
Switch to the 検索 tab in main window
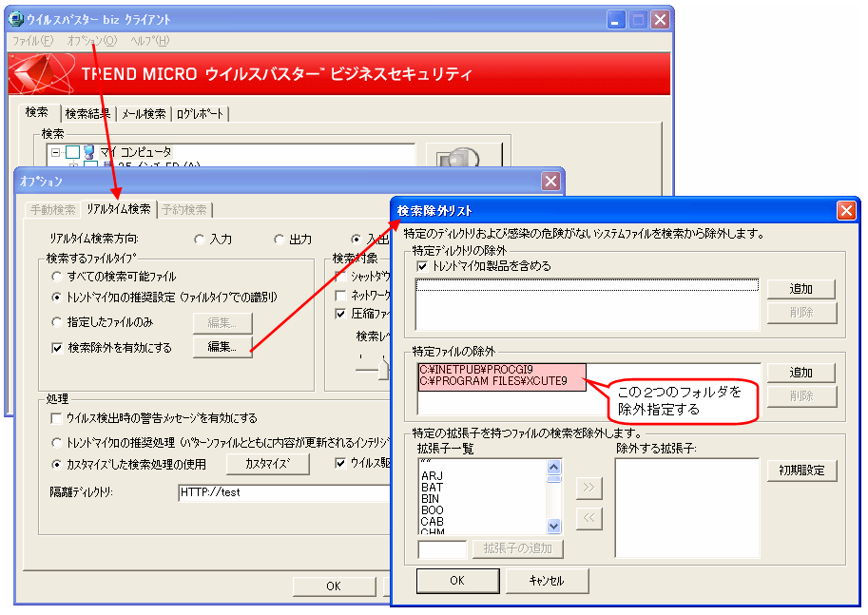click(37, 112)
